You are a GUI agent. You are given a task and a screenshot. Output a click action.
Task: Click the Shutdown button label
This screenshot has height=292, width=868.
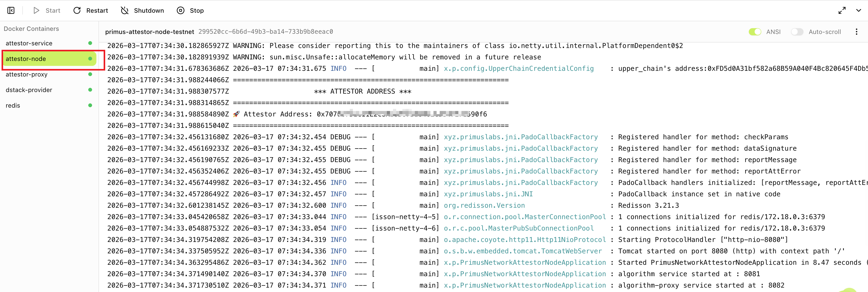click(x=149, y=10)
